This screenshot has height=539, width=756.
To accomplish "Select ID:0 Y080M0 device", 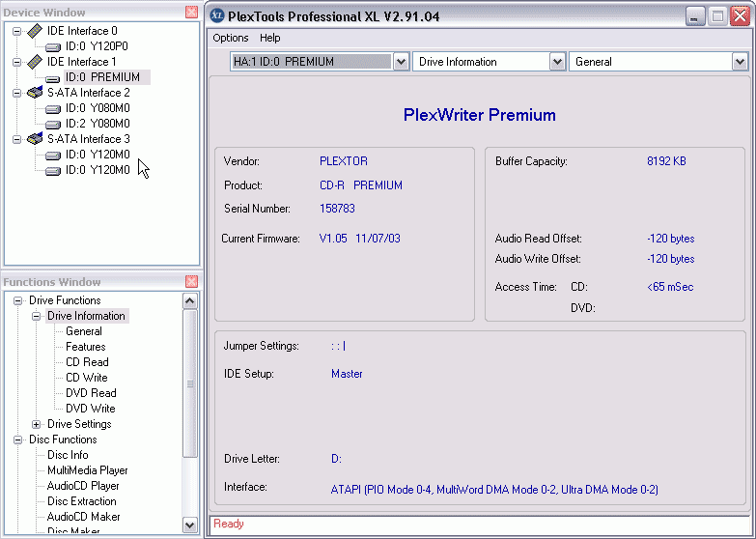I will (x=98, y=108).
